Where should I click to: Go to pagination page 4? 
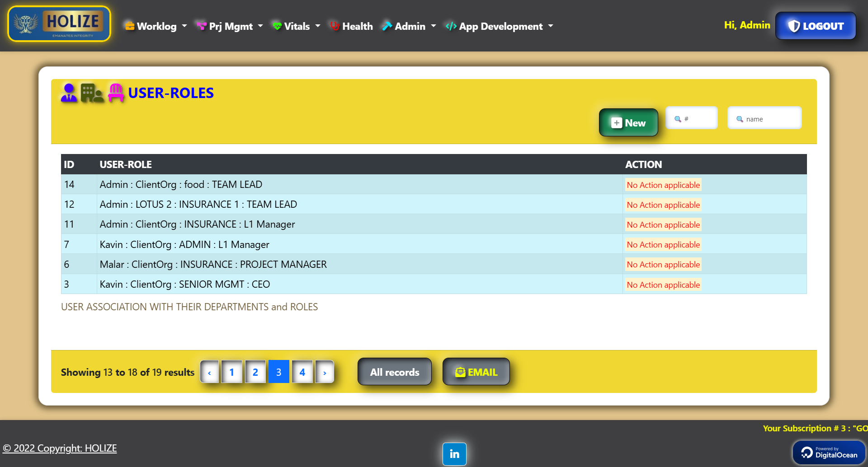302,372
